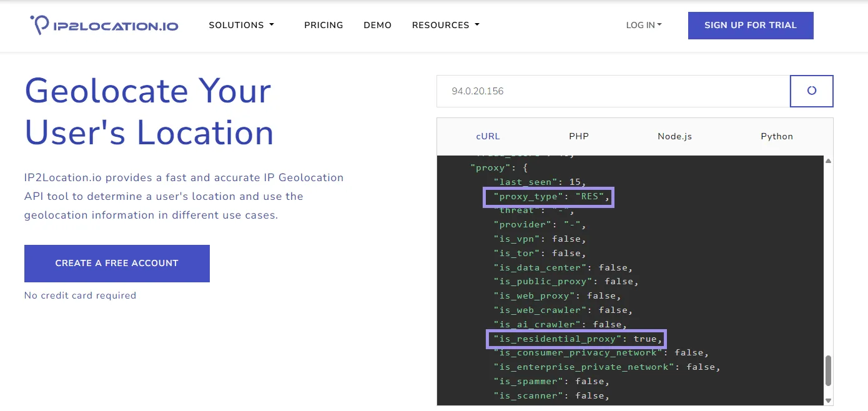Click the loading spinner search button
Viewport: 868px width, 411px height.
(x=812, y=91)
